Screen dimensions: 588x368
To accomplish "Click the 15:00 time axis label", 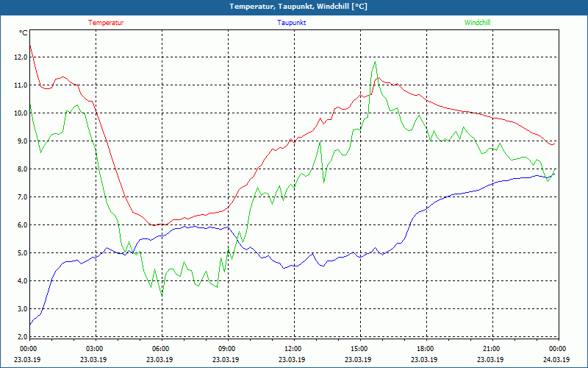I will (358, 349).
